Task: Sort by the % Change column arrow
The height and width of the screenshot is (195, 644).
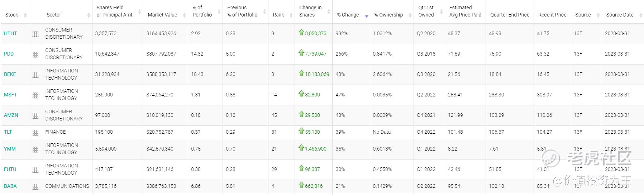Action: (x=366, y=16)
